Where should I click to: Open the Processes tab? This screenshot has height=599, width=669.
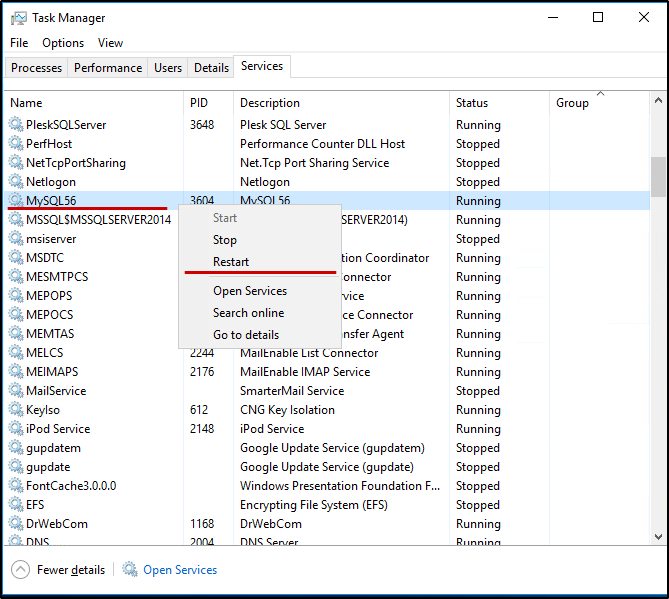(37, 68)
